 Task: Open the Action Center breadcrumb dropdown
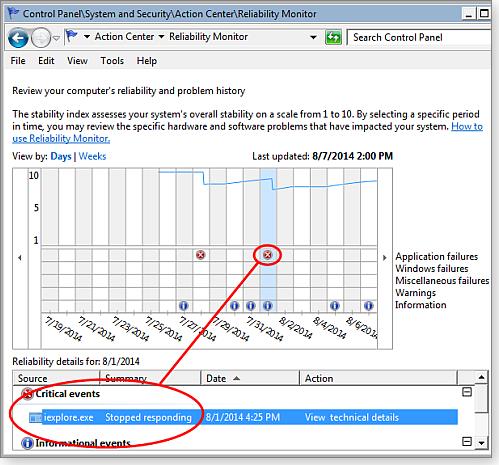click(161, 37)
